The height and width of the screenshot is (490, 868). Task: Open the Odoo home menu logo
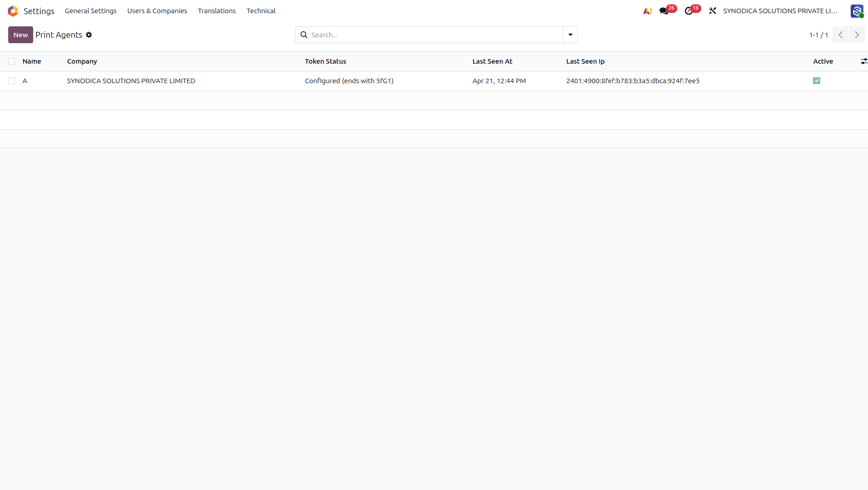13,11
